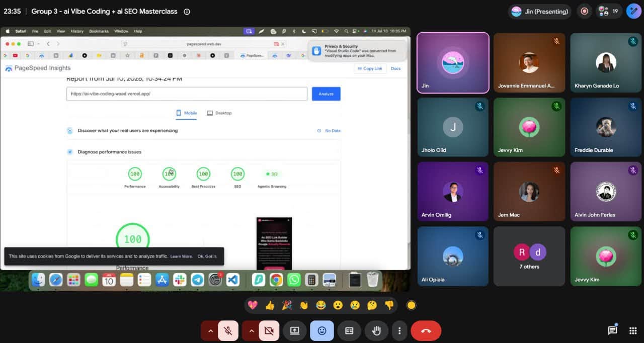Click the SEO score 100 gauge
Viewport: 644px width, 343px height.
(x=237, y=174)
